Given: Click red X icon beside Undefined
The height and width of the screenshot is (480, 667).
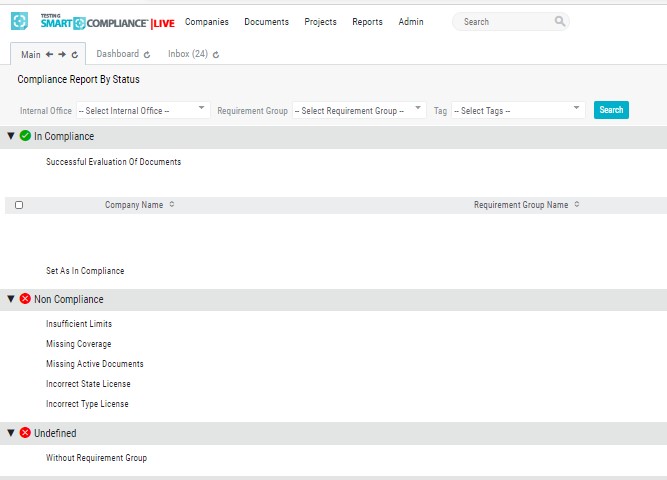Looking at the screenshot, I should (x=25, y=433).
